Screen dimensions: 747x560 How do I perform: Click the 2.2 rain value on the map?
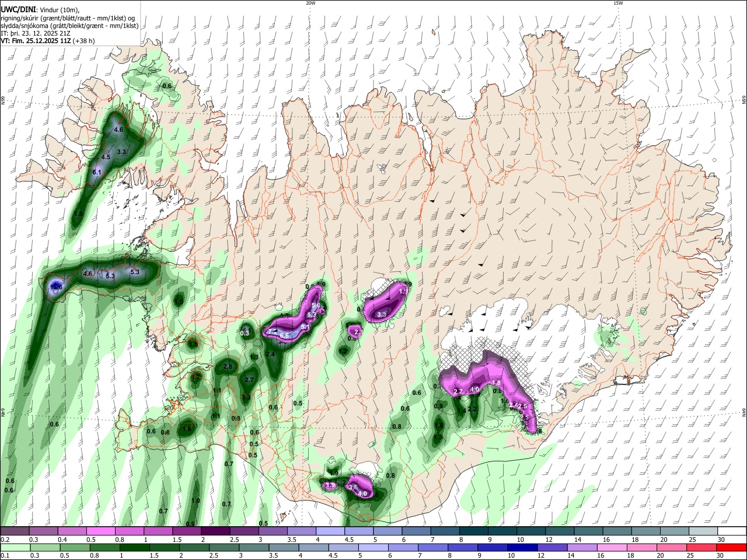pos(473,409)
